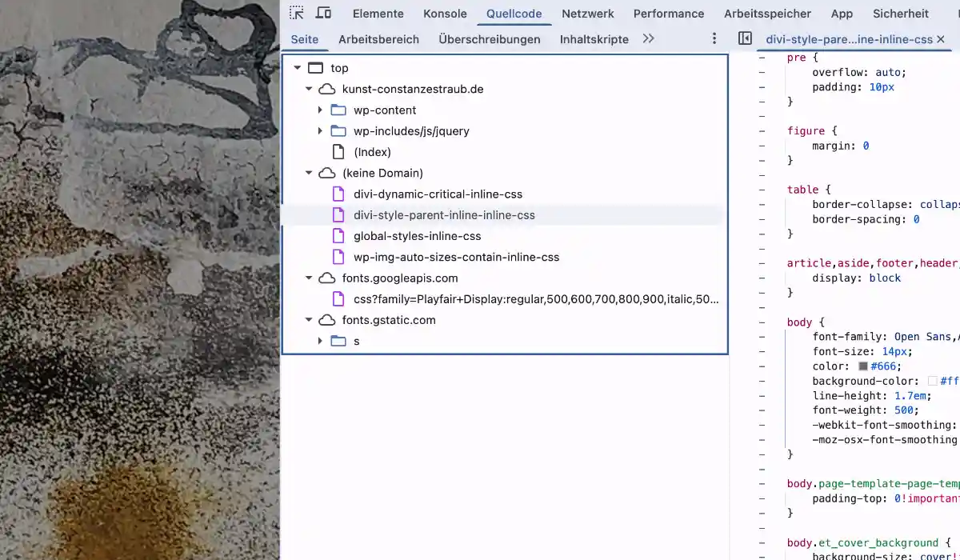
Task: Click the border-spacing: 0 line
Action: pos(866,219)
